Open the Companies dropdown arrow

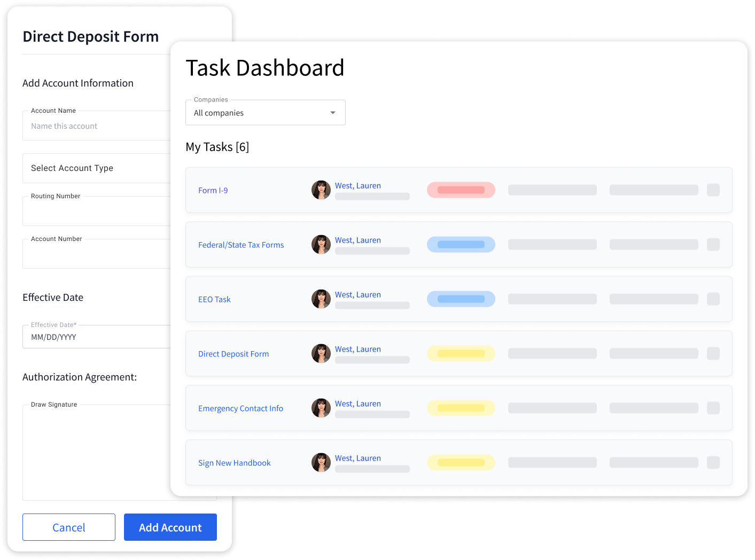coord(333,113)
